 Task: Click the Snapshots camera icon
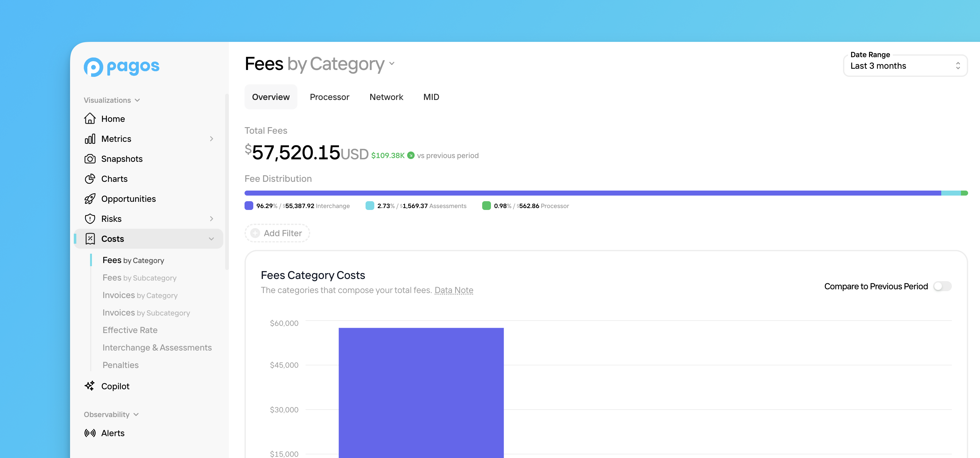pyautogui.click(x=90, y=159)
